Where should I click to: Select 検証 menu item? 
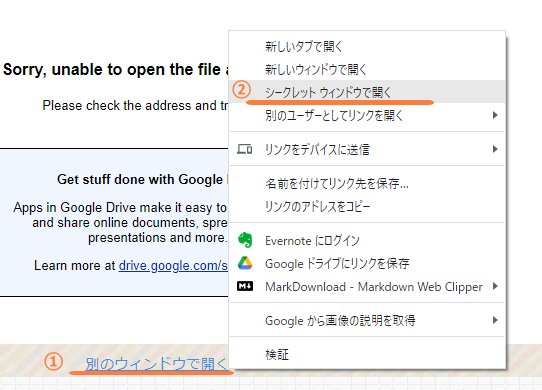(367, 354)
